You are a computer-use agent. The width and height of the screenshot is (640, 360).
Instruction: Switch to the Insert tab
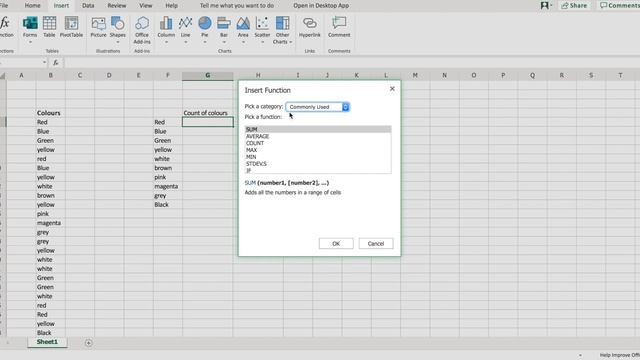61,6
